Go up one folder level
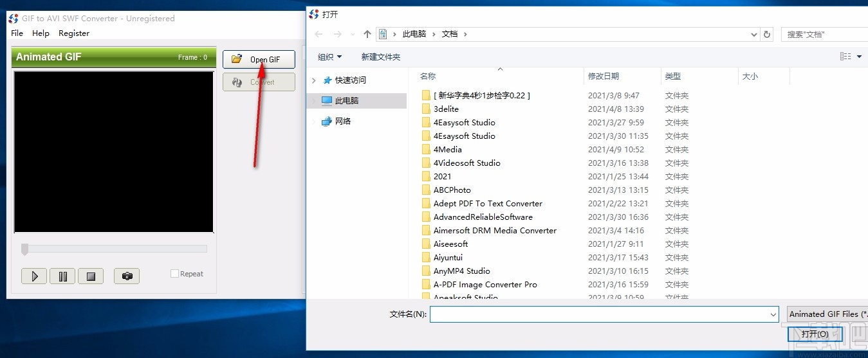Screen dimensions: 868x358 (x=367, y=34)
